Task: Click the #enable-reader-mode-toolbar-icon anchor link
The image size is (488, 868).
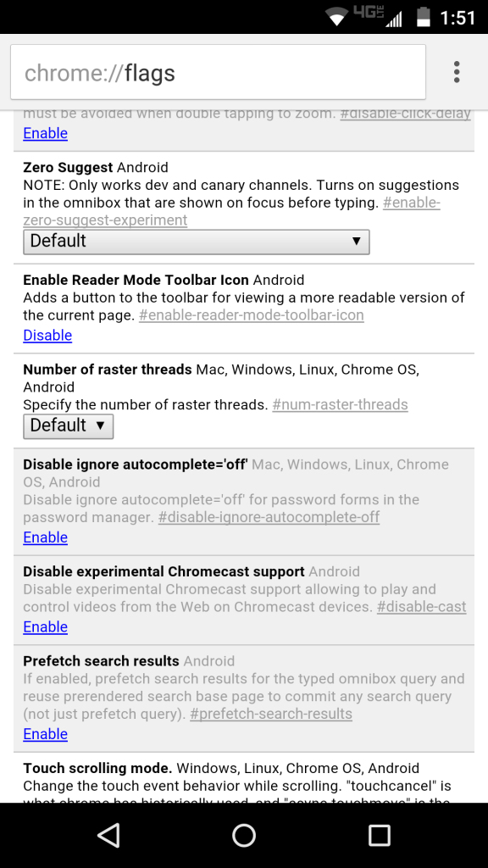Action: click(251, 315)
